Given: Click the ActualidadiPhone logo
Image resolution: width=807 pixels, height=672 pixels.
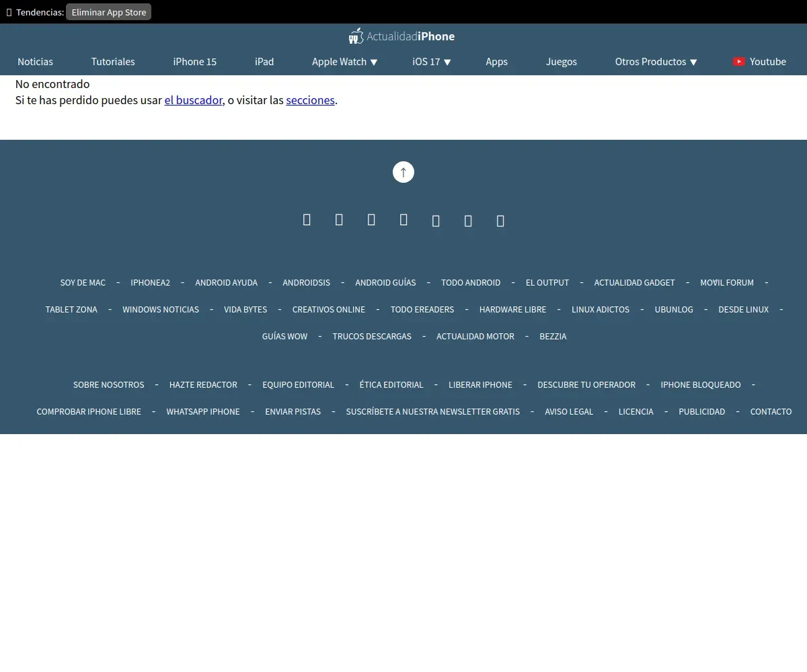Looking at the screenshot, I should click(402, 36).
